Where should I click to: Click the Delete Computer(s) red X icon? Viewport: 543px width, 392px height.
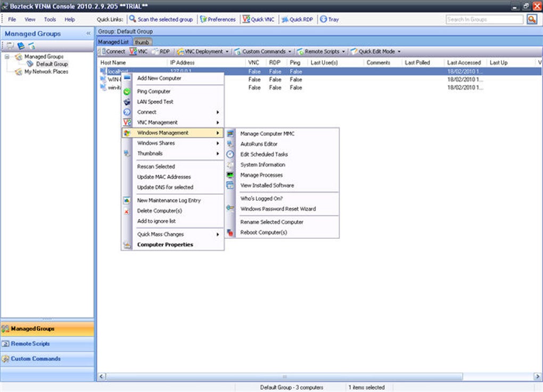(127, 211)
